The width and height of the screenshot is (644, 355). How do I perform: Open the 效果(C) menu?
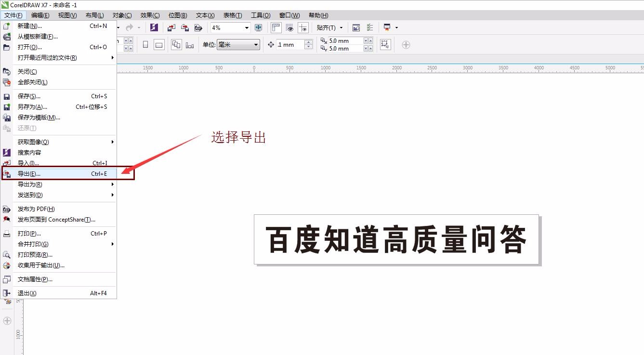pos(150,15)
